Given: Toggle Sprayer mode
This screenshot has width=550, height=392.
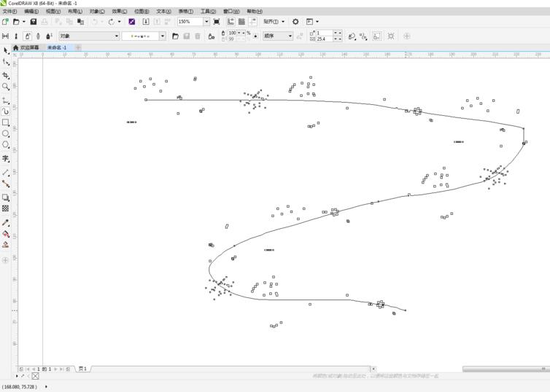Looking at the screenshot, I should click(x=28, y=36).
